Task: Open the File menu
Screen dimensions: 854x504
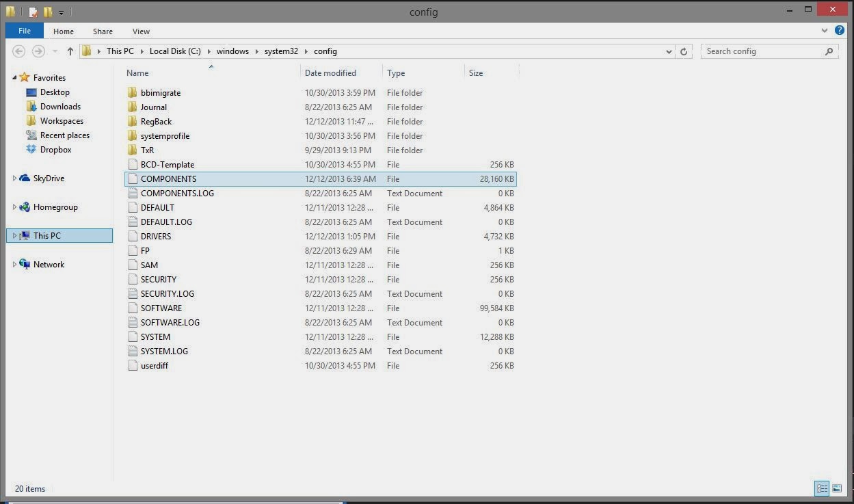Action: tap(24, 31)
